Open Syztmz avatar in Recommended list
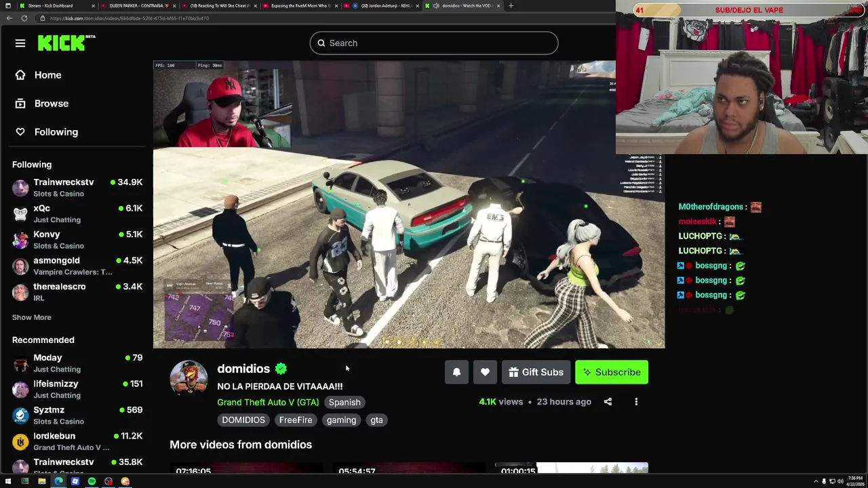The width and height of the screenshot is (868, 488). [20, 415]
